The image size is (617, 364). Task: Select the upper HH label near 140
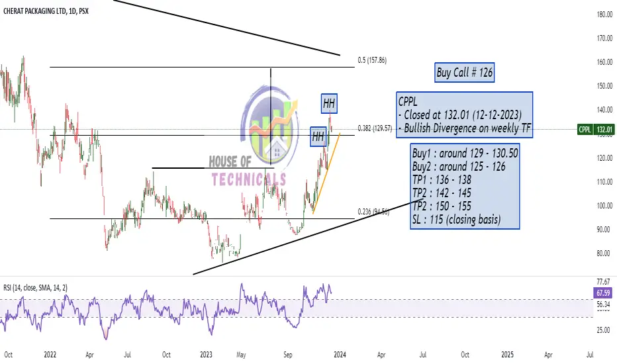point(329,103)
